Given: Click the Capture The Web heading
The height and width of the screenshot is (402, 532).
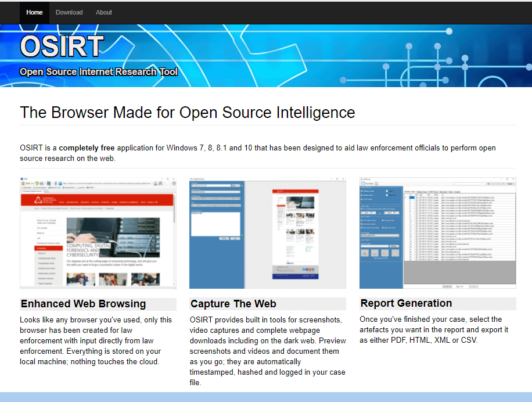Looking at the screenshot, I should (x=233, y=304).
